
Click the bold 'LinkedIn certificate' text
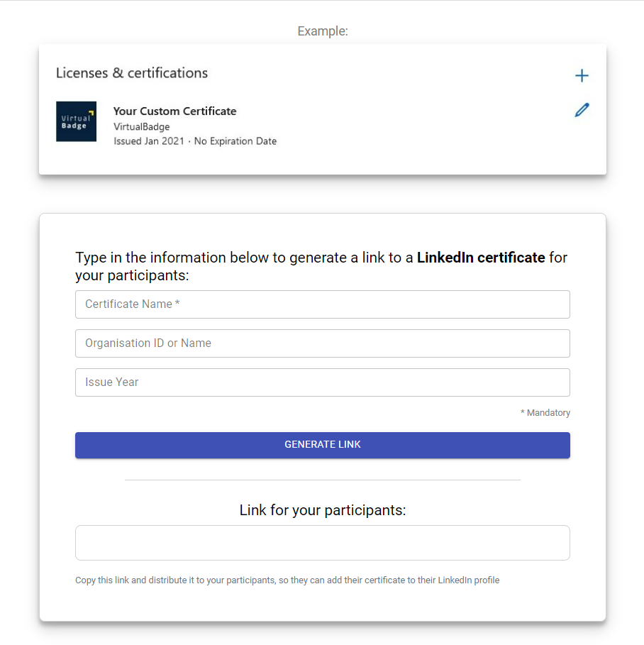pos(481,258)
